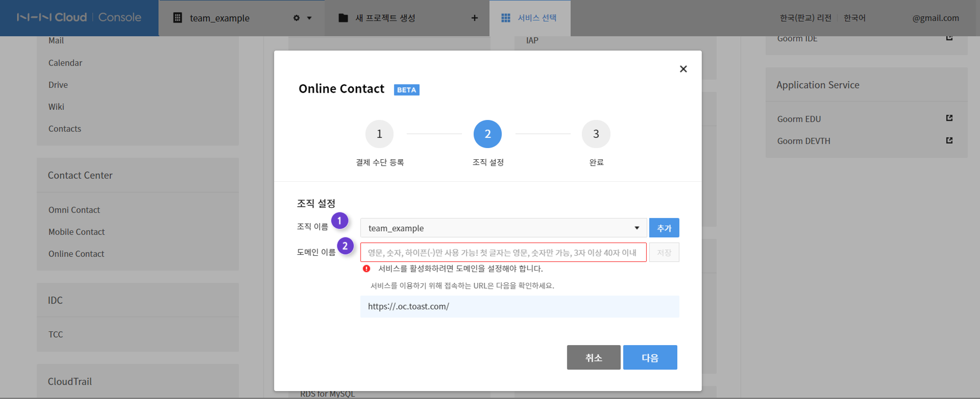Open Online Contact in the sidebar

76,254
